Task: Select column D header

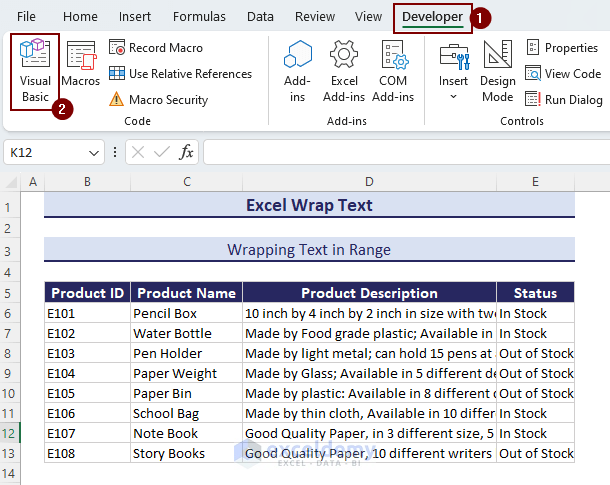Action: click(369, 181)
